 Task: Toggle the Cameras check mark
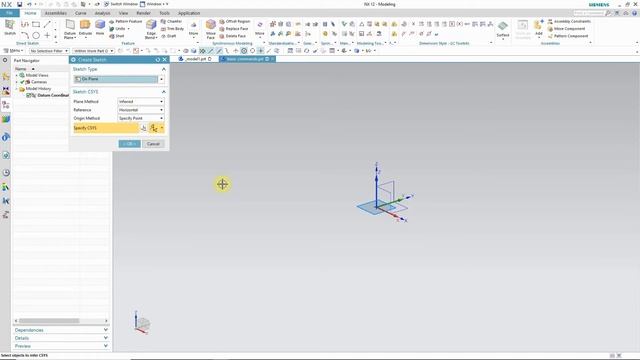point(22,82)
